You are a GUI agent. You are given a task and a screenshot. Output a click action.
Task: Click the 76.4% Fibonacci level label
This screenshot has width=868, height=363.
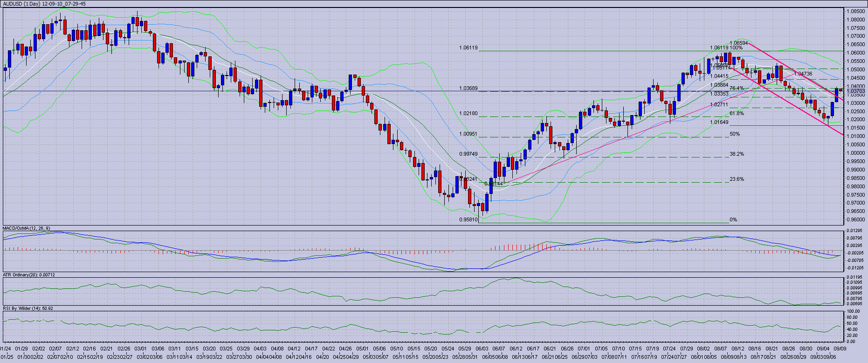tap(737, 88)
